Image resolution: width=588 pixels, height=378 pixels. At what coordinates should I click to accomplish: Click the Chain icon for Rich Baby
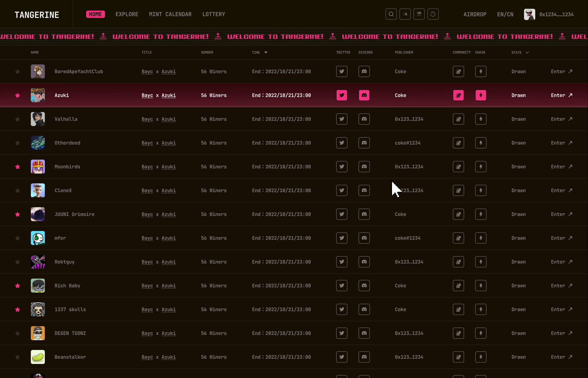coord(481,286)
